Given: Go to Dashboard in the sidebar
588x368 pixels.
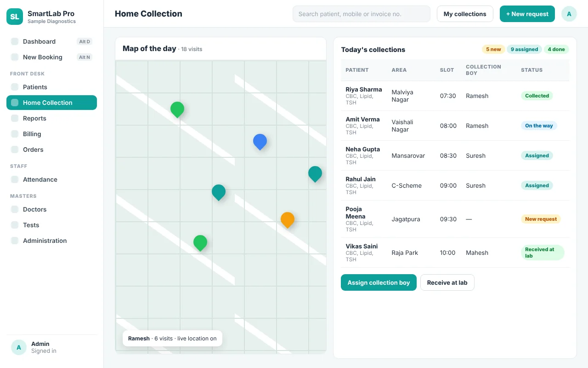Looking at the screenshot, I should pos(51,41).
